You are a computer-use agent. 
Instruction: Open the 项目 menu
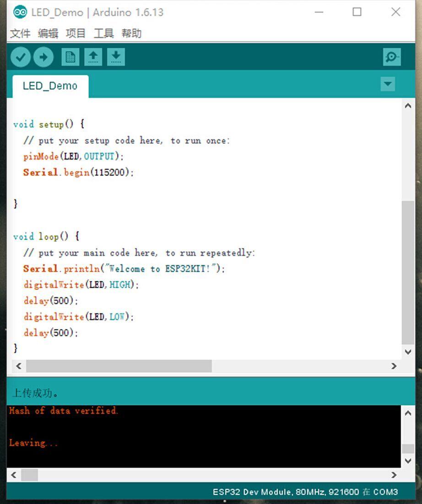tap(76, 33)
